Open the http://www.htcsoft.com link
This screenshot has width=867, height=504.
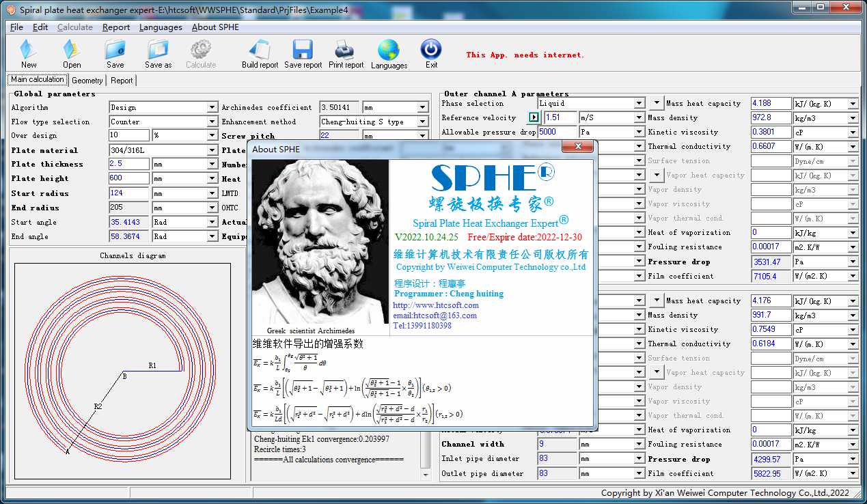point(436,305)
